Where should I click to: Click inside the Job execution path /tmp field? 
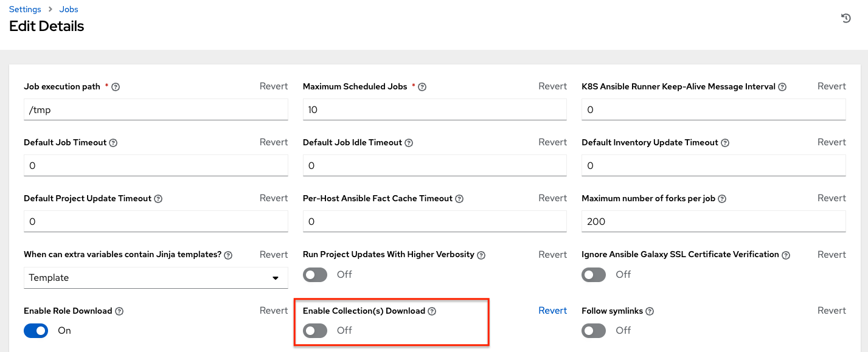tap(155, 109)
